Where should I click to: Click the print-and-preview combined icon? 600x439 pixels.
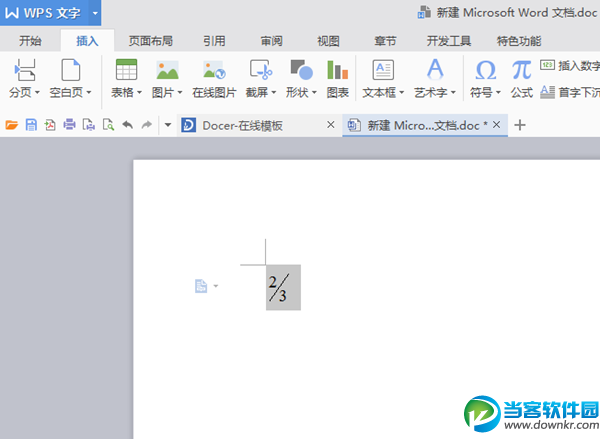tap(89, 125)
